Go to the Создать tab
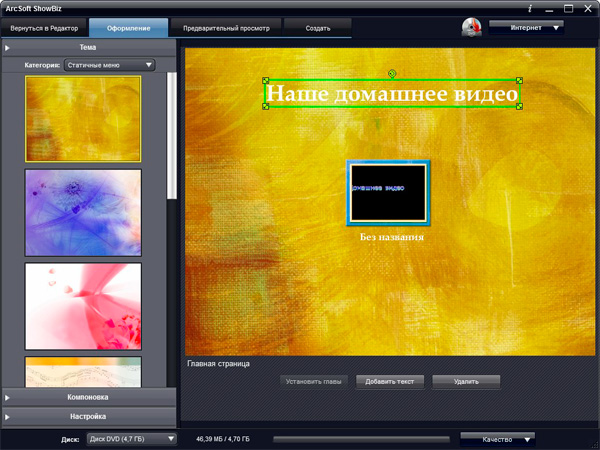Image resolution: width=600 pixels, height=450 pixels. (x=317, y=28)
